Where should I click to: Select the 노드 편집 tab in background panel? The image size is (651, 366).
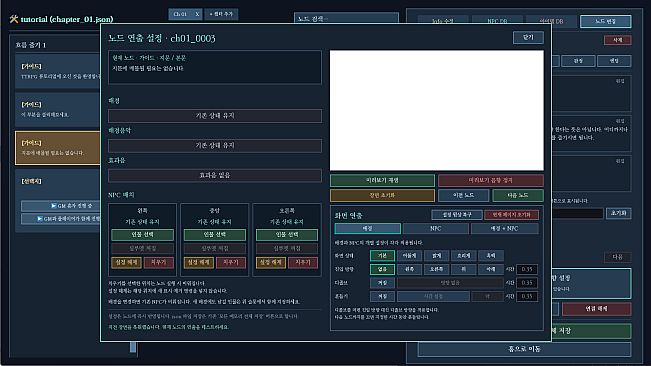pyautogui.click(x=605, y=21)
